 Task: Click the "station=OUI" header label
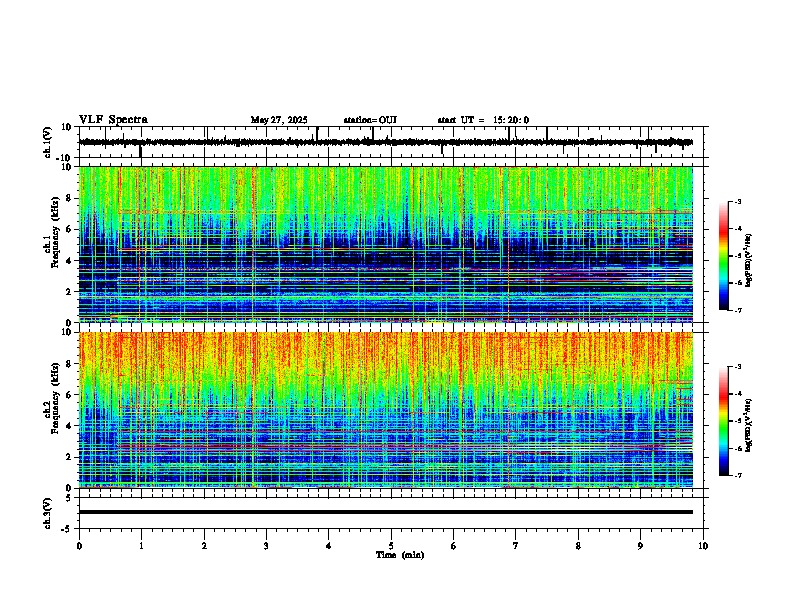[370, 120]
